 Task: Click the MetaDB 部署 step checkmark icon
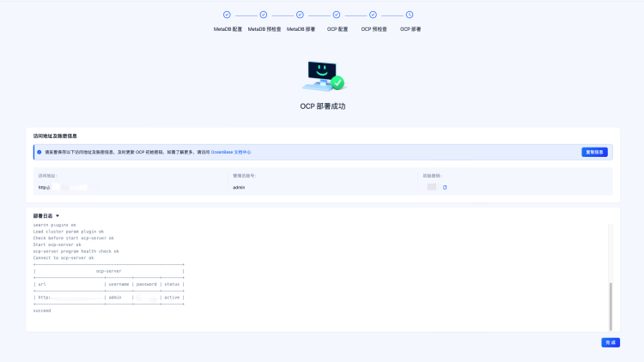[x=300, y=15]
